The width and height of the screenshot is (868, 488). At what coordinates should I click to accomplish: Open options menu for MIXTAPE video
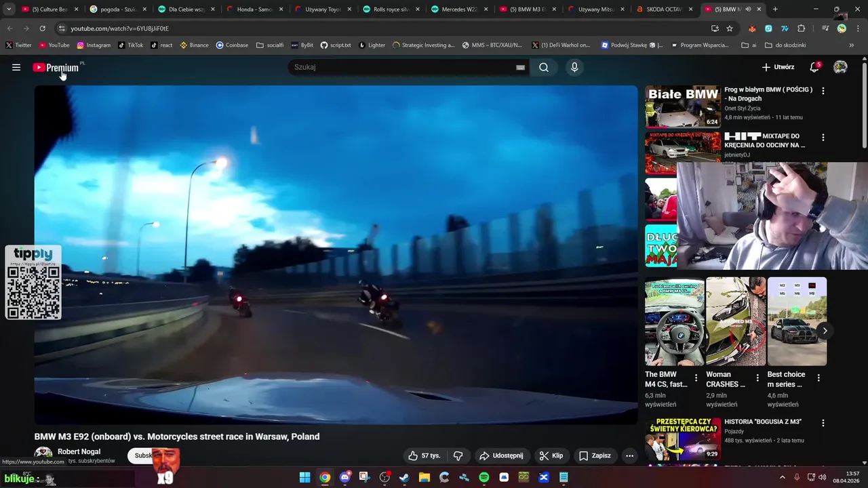[823, 137]
